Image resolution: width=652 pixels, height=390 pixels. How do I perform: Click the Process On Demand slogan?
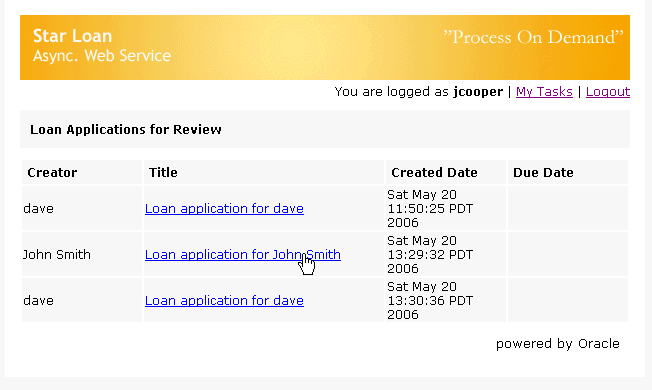point(533,37)
